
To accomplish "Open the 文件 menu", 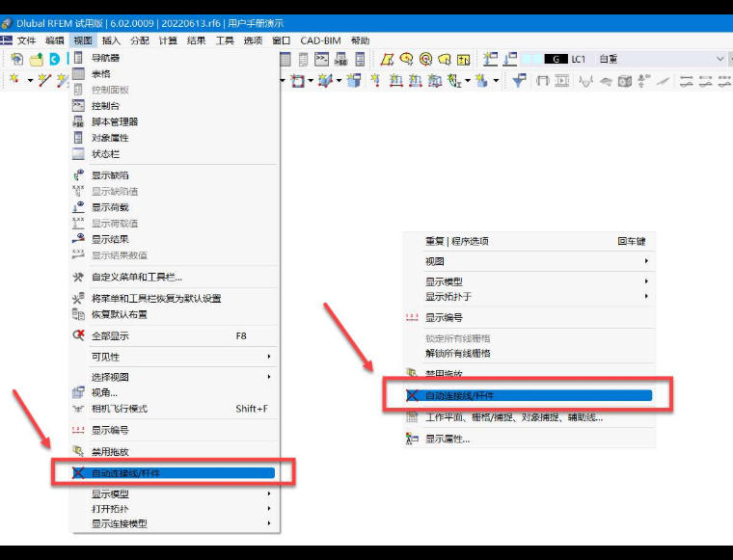I will coord(26,40).
